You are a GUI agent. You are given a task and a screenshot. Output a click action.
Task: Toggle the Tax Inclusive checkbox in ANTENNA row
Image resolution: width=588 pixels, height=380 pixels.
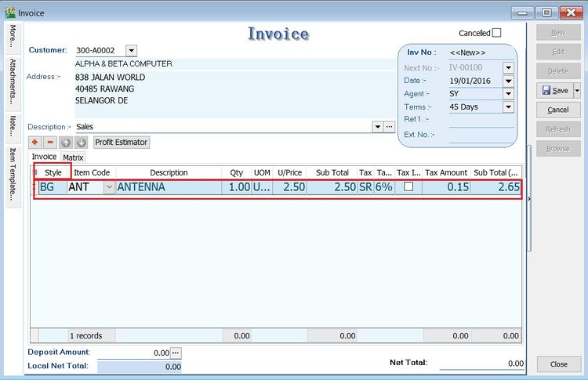tap(408, 187)
